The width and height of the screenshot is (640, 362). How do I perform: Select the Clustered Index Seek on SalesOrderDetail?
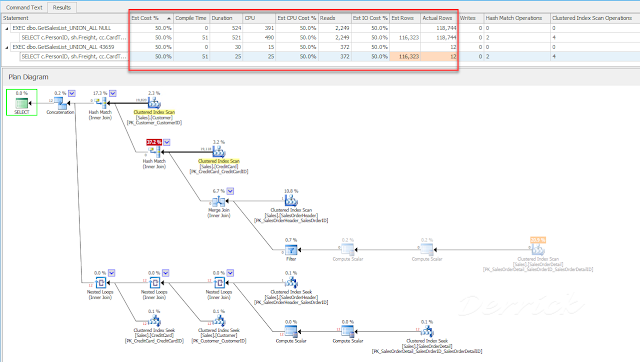click(x=427, y=332)
